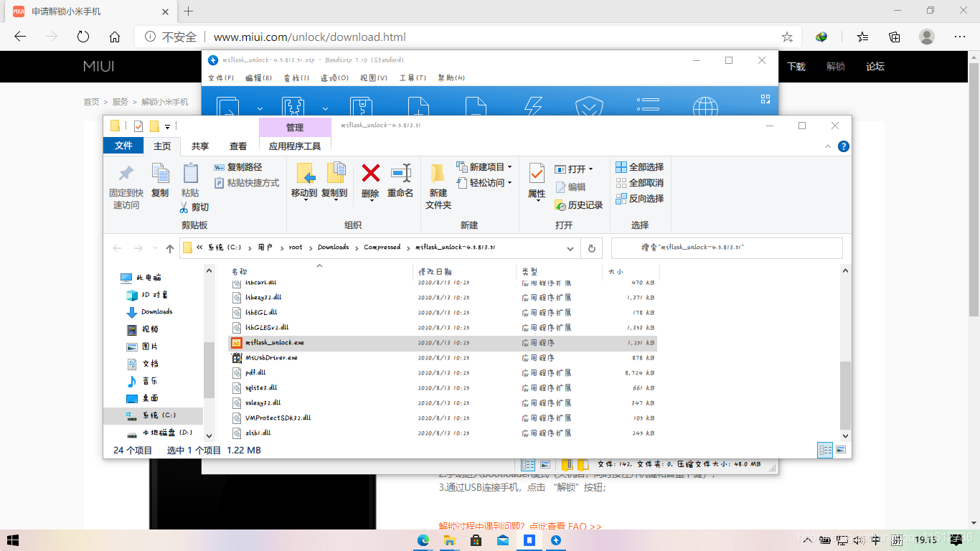Click the Explorer back arrow

pos(118,248)
